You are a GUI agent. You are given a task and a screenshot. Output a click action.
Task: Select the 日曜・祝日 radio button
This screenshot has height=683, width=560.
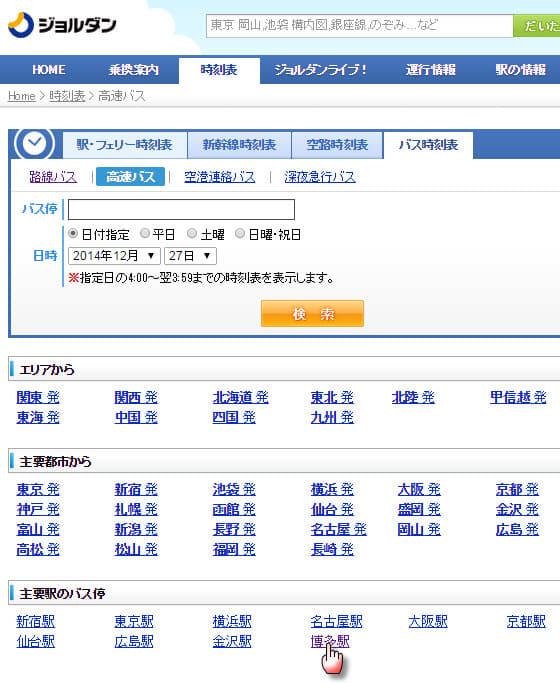coord(240,234)
